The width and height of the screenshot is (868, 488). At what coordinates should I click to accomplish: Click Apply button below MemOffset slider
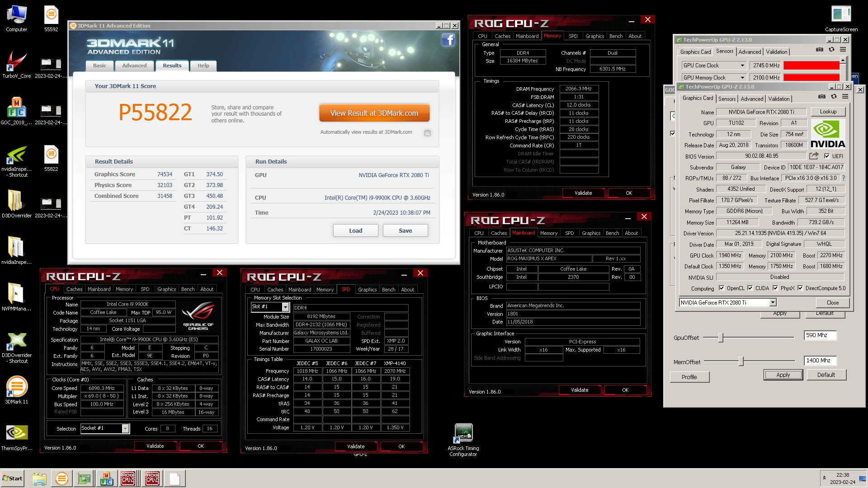coord(783,375)
